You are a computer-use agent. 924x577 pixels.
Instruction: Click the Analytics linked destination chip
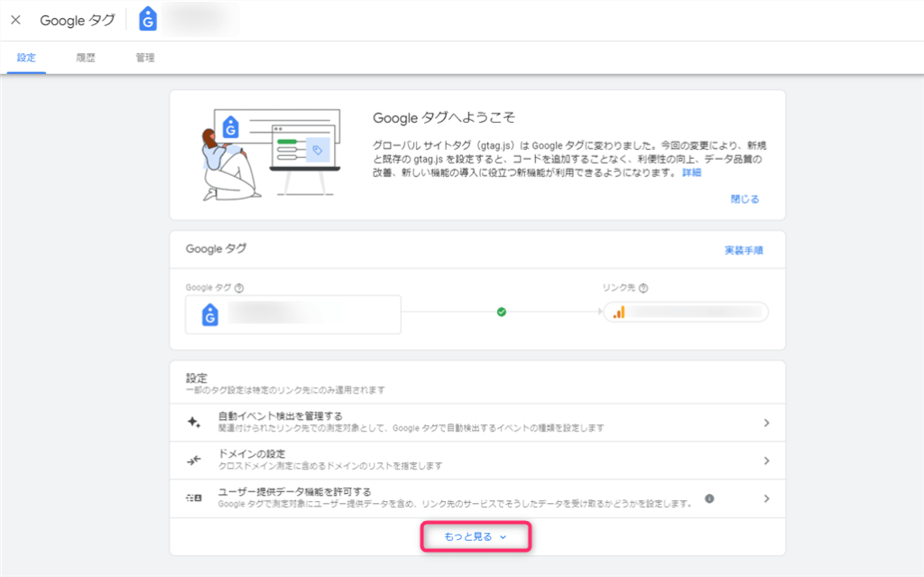pos(686,312)
